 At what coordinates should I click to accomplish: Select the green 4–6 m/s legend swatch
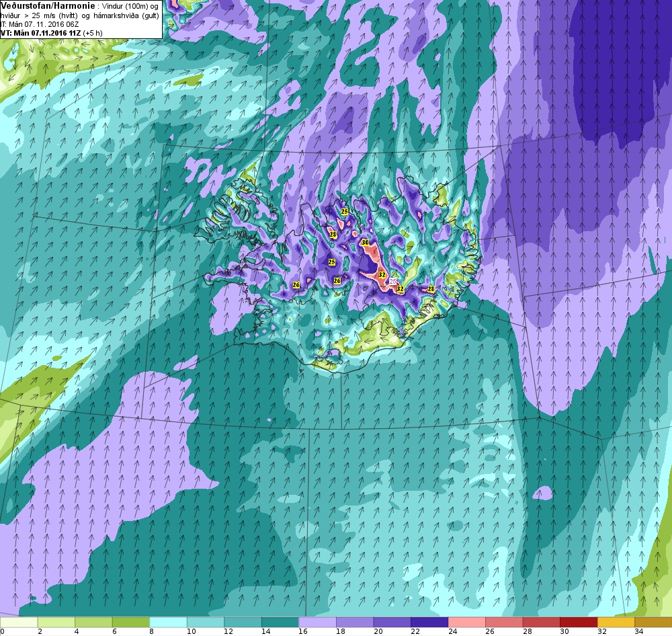click(x=93, y=622)
